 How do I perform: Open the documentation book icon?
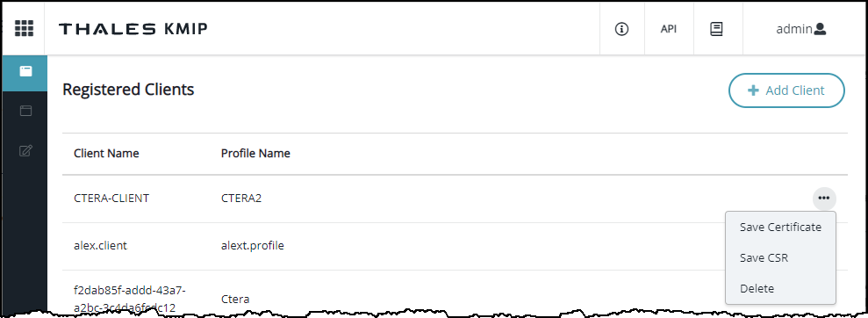pyautogui.click(x=716, y=29)
